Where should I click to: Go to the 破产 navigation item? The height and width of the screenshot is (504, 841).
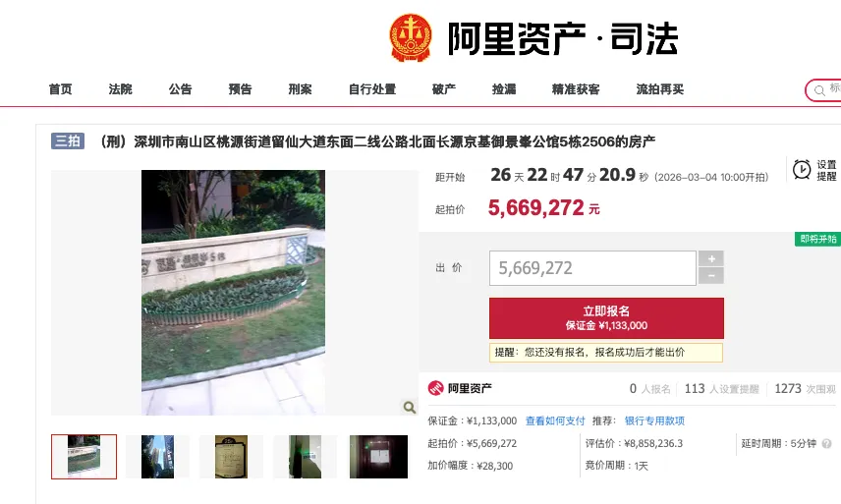coord(444,89)
